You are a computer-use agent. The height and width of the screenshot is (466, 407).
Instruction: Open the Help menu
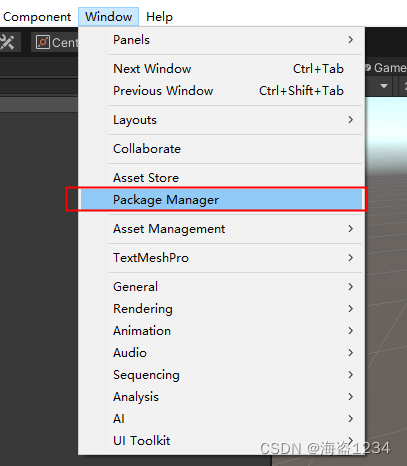(x=159, y=17)
